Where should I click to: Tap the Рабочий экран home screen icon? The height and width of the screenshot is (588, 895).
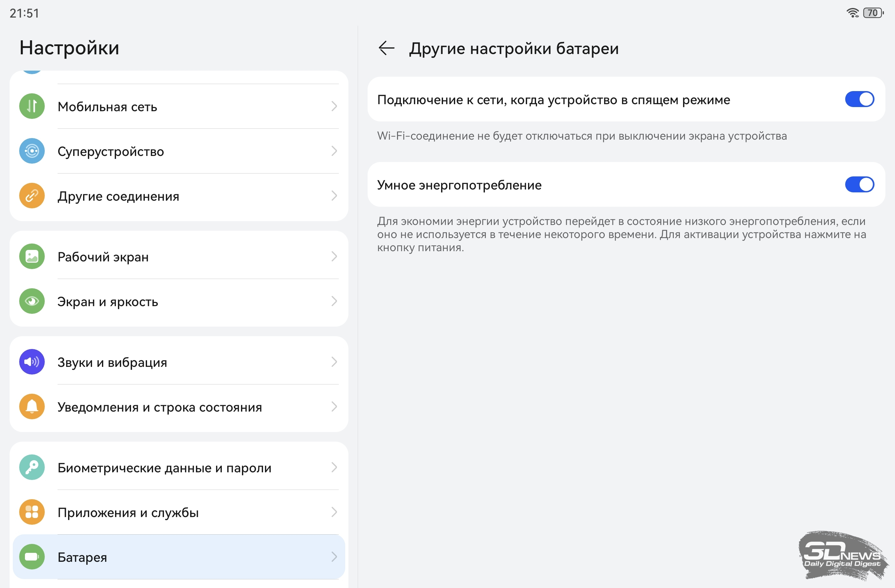pos(32,256)
